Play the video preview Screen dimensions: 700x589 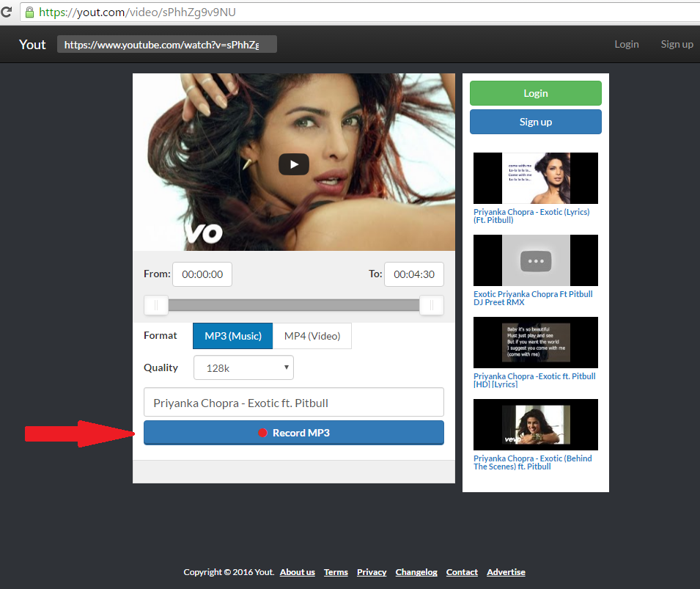pyautogui.click(x=293, y=164)
